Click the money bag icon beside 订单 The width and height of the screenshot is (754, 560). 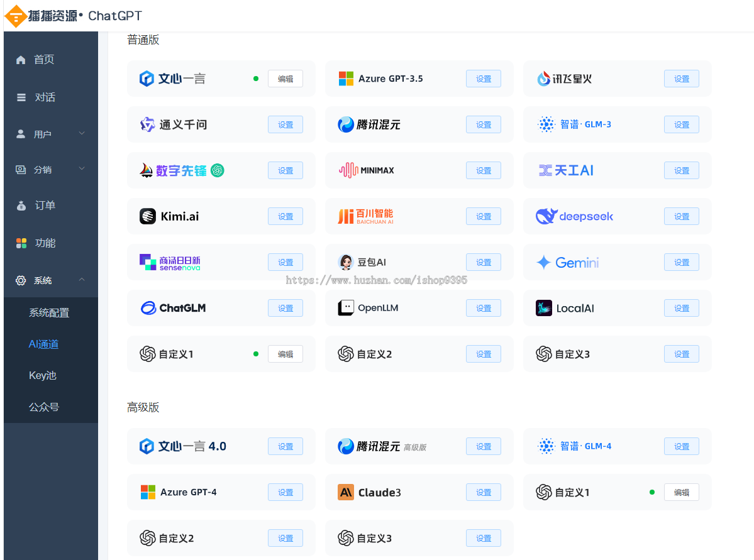(21, 206)
